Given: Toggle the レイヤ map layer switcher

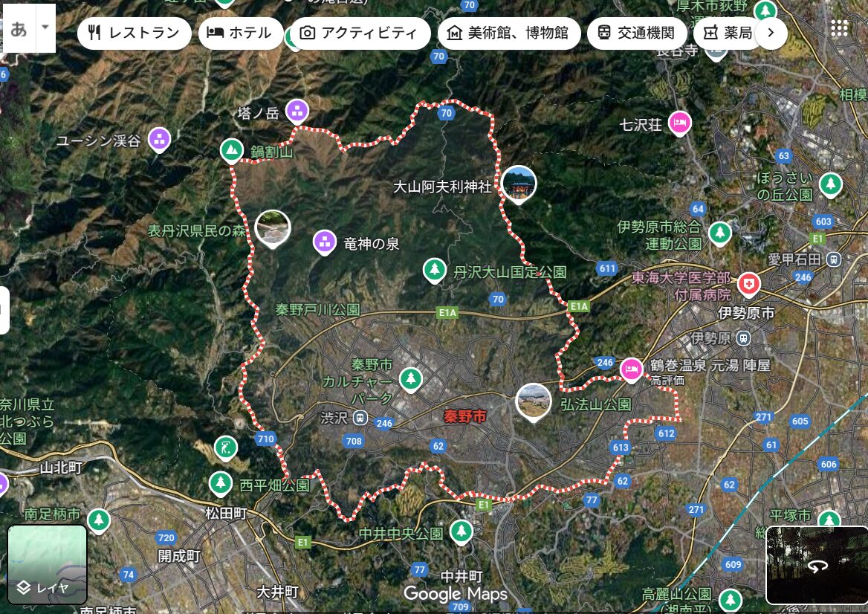Looking at the screenshot, I should (48, 564).
